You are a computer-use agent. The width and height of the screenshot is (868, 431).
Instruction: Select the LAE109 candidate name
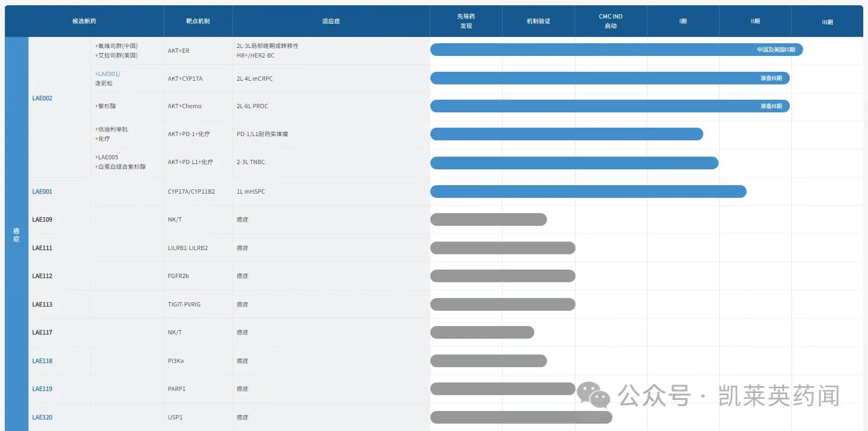point(42,219)
